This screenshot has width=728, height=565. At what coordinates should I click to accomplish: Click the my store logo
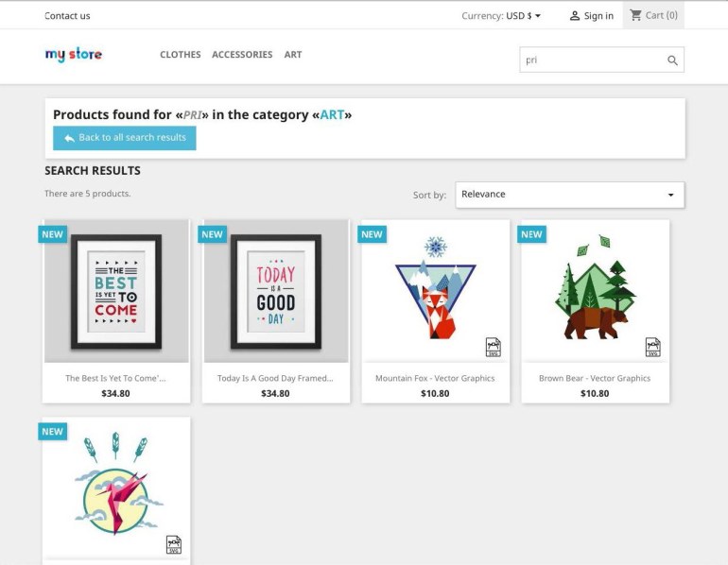pyautogui.click(x=74, y=54)
